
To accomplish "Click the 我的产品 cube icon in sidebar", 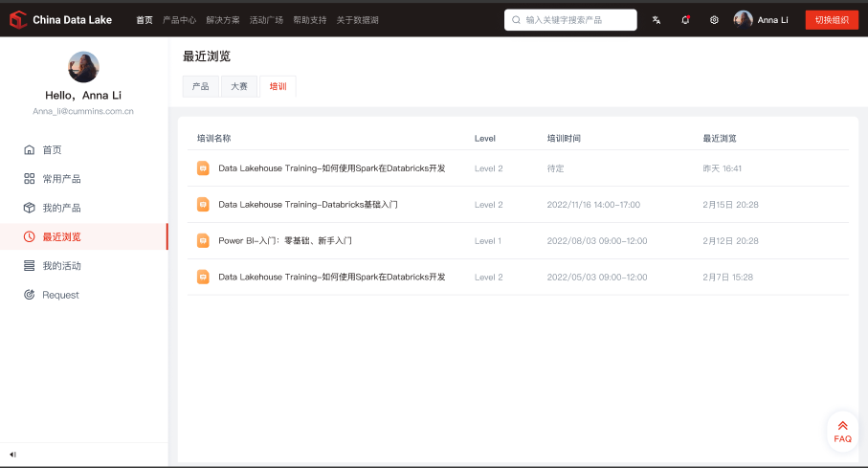I will pos(30,208).
